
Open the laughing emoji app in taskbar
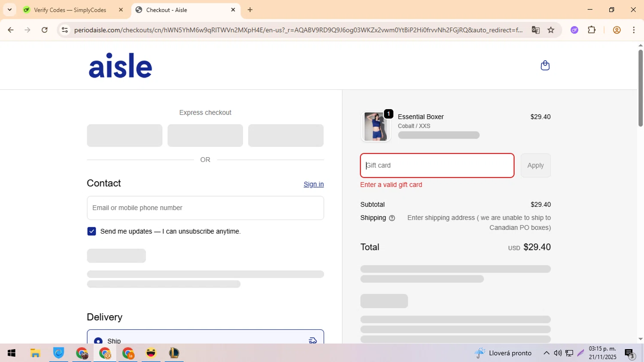click(151, 353)
